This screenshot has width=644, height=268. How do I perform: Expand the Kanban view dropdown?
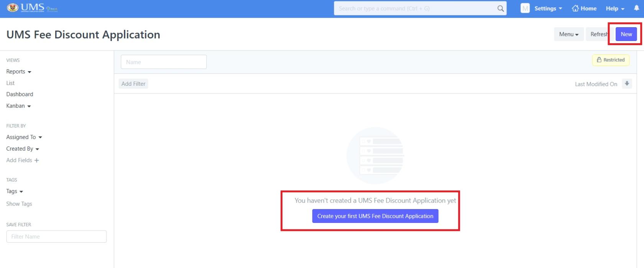[x=18, y=106]
